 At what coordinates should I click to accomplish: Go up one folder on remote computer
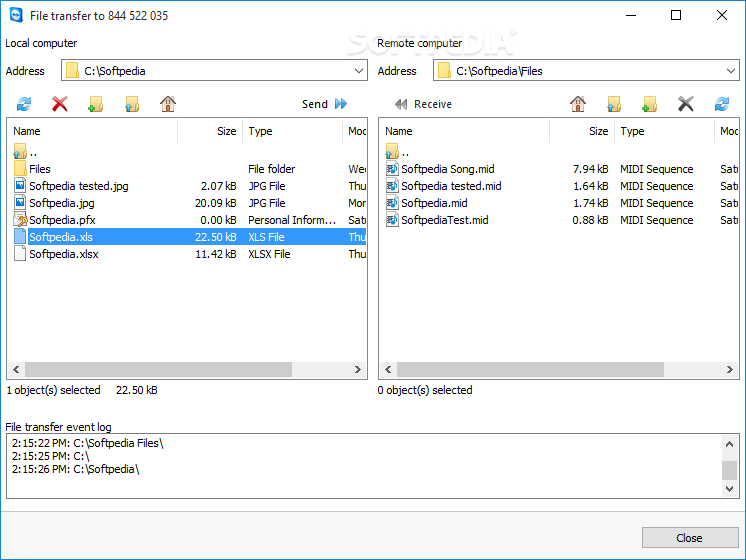(614, 104)
